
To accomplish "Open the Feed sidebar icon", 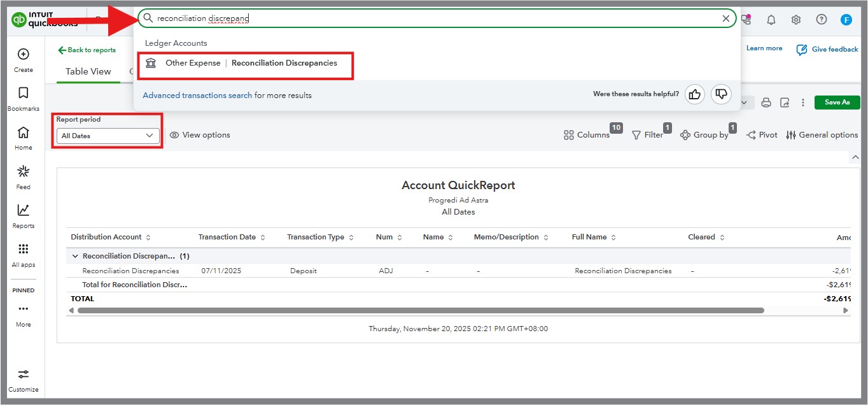I will (24, 177).
